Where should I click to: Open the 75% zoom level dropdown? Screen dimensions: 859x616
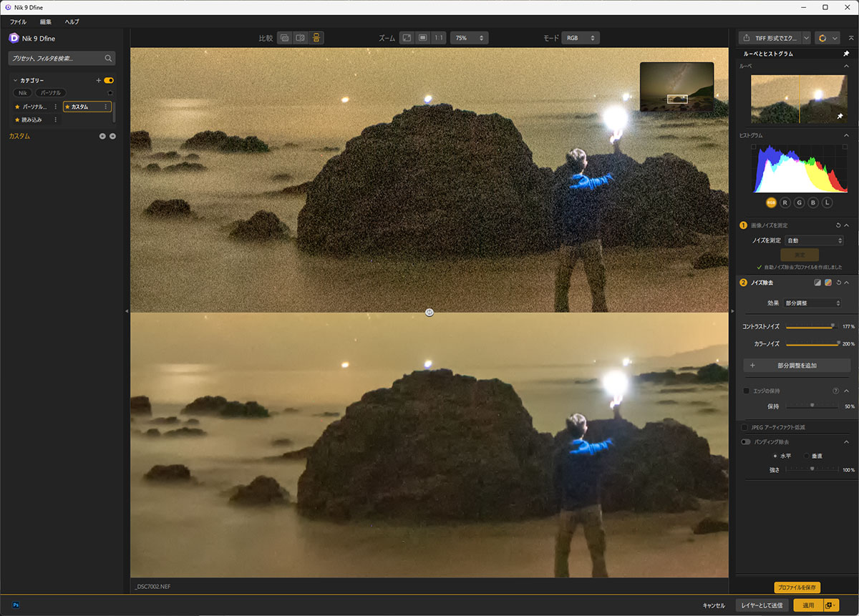468,38
